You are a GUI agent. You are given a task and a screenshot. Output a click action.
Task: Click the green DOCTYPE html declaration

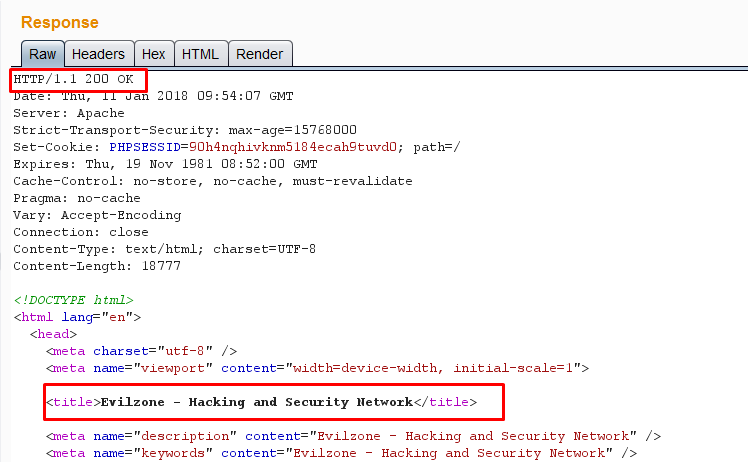click(x=73, y=300)
